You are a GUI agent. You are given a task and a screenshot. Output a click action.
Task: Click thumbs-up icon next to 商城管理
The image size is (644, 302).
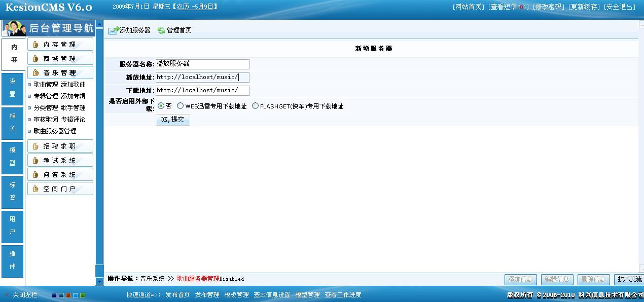(35, 59)
